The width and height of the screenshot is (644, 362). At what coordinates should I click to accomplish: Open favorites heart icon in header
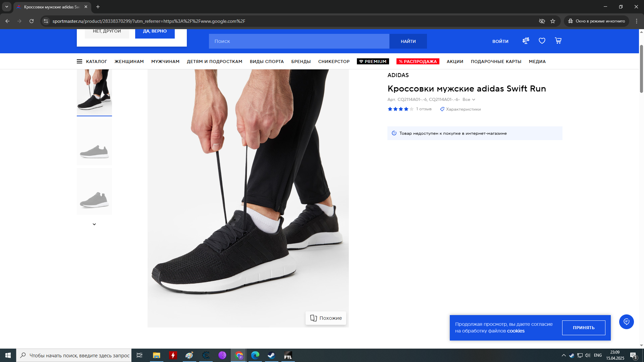point(542,41)
